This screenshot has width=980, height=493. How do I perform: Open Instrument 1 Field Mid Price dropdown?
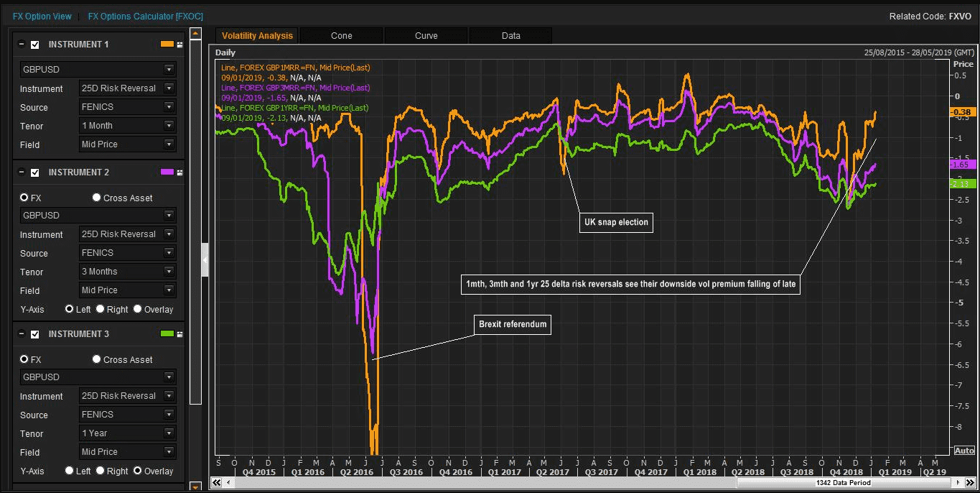(x=127, y=144)
